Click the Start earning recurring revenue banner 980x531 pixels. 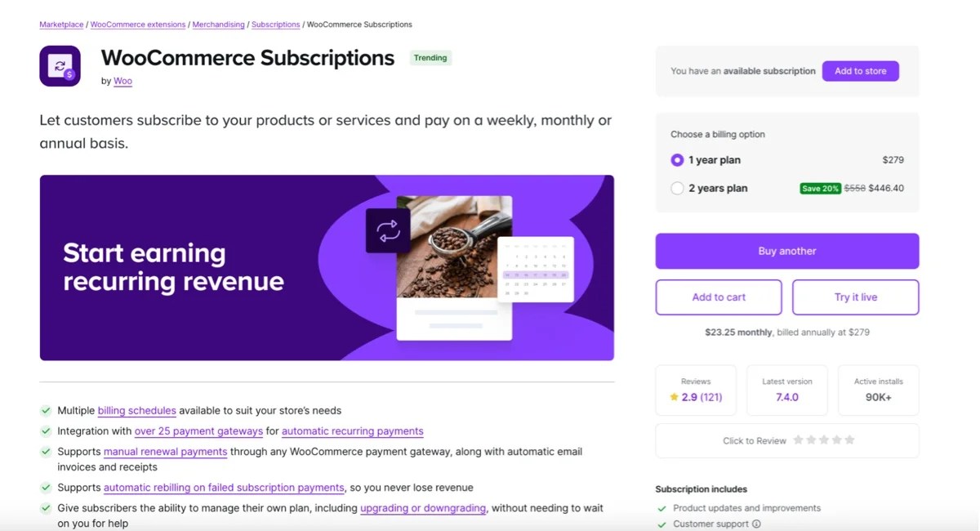click(326, 266)
